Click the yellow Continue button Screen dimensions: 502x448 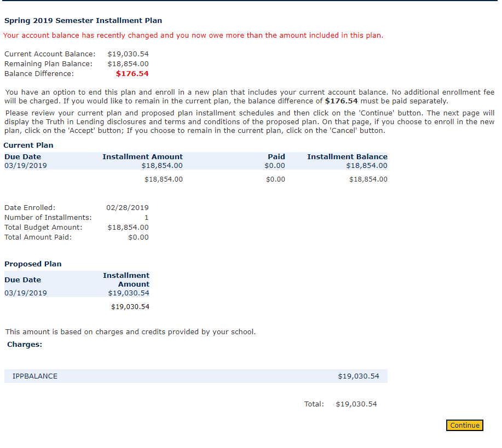(464, 425)
